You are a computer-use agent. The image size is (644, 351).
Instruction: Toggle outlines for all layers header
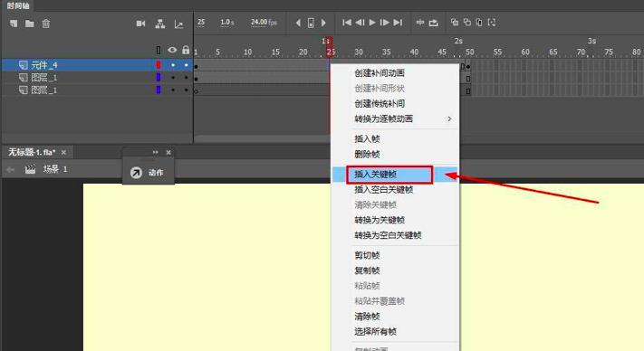pyautogui.click(x=159, y=50)
